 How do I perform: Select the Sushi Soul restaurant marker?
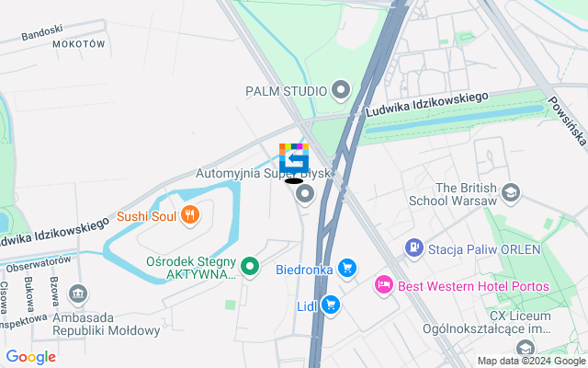coord(190,215)
